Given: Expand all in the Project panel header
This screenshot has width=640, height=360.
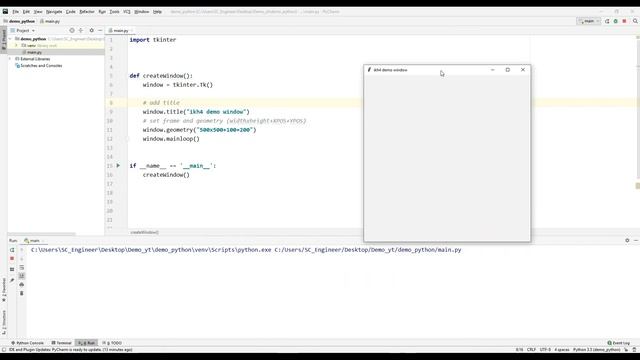Looking at the screenshot, I should [81, 31].
